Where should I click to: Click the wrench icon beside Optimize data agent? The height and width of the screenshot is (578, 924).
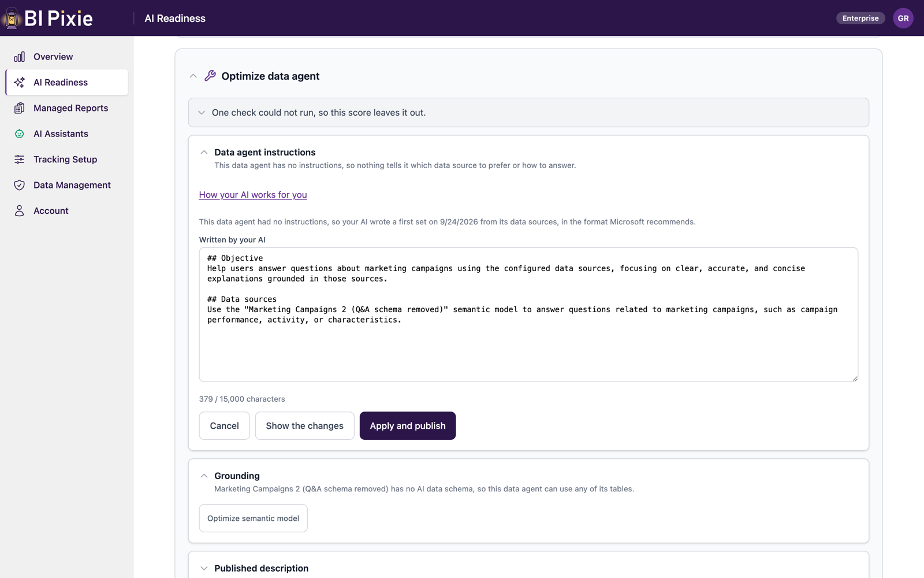pyautogui.click(x=210, y=76)
